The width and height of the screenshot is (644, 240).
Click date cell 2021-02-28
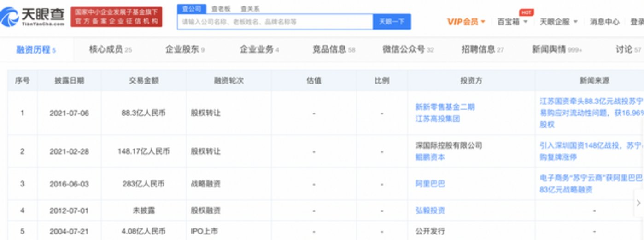click(69, 151)
